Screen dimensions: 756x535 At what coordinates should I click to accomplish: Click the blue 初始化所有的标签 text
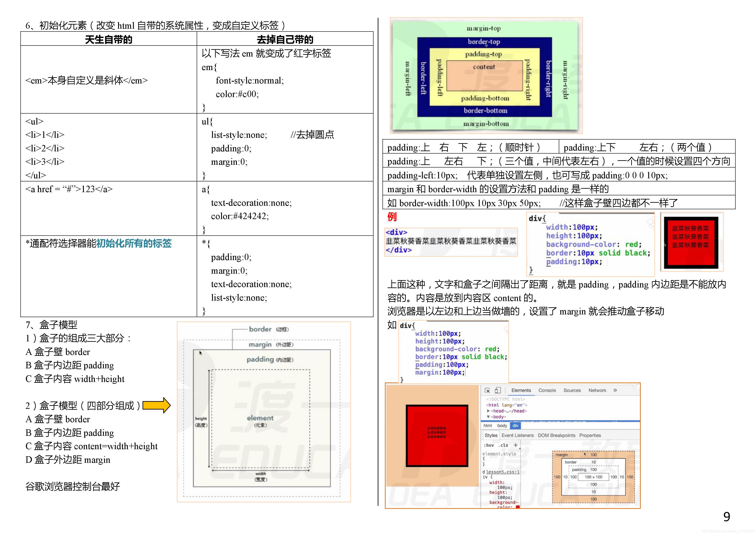pos(134,243)
